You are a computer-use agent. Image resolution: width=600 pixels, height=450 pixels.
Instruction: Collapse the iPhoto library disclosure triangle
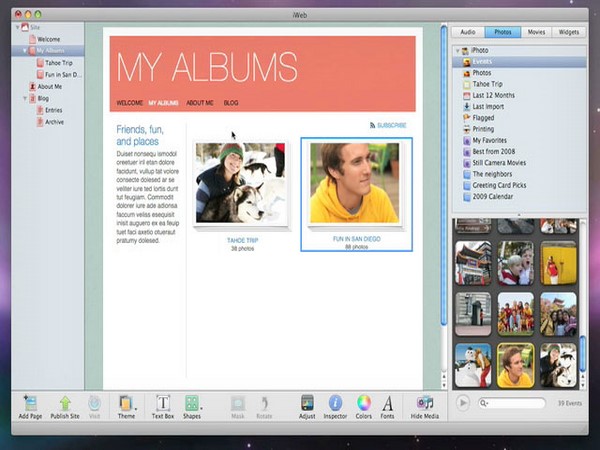(x=457, y=50)
